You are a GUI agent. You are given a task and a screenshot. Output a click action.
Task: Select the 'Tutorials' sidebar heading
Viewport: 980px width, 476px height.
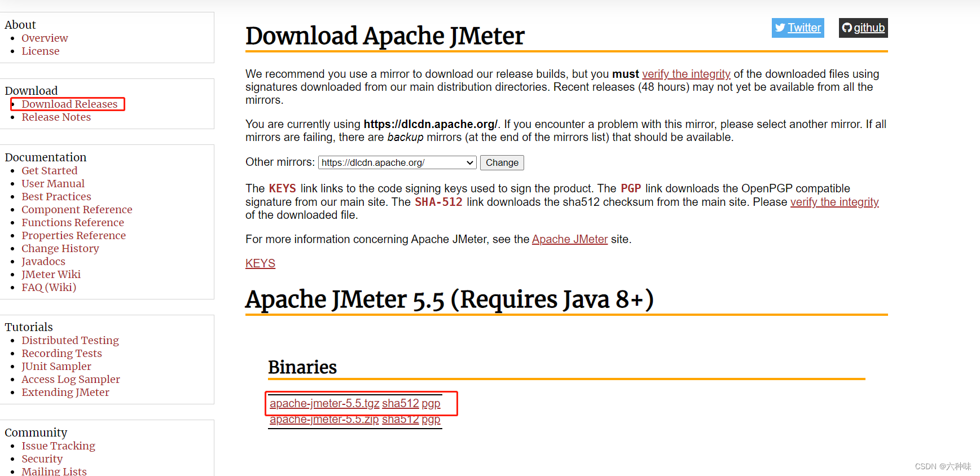tap(29, 327)
